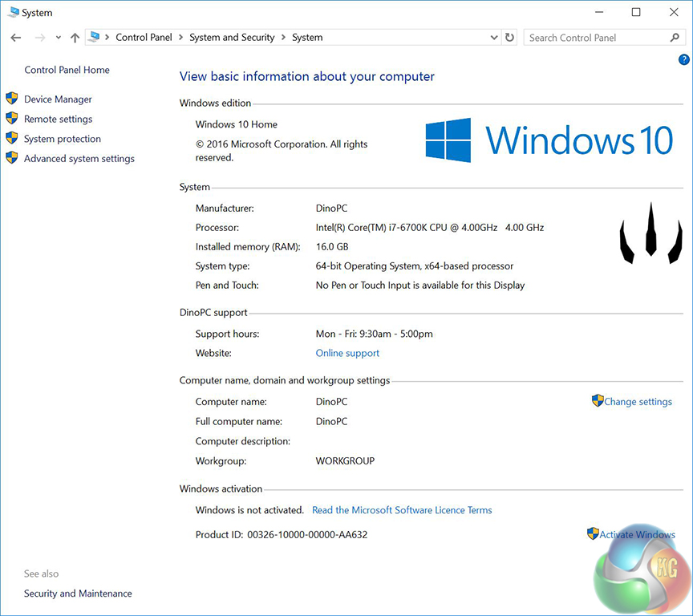Click 'Windows is not activated.' text
The width and height of the screenshot is (693, 616).
click(249, 510)
